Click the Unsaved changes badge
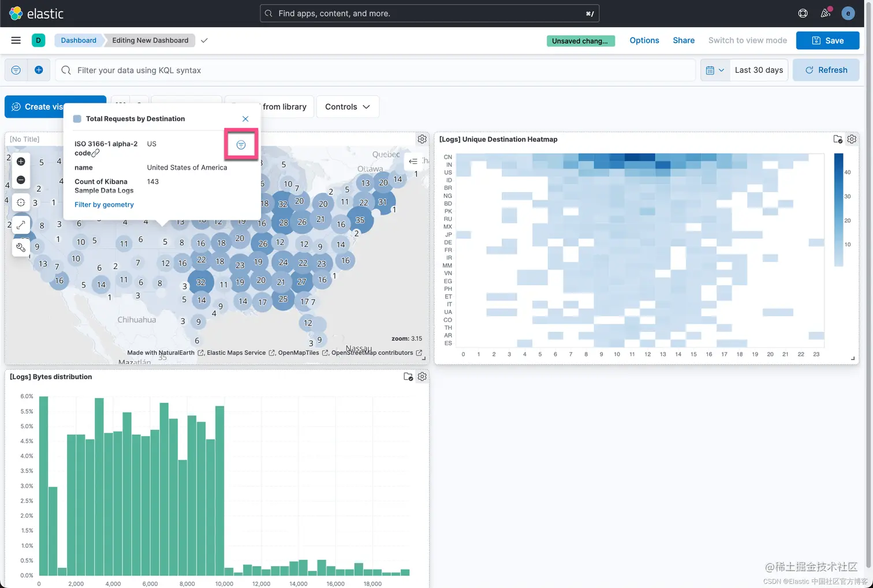Image resolution: width=873 pixels, height=588 pixels. pyautogui.click(x=580, y=41)
